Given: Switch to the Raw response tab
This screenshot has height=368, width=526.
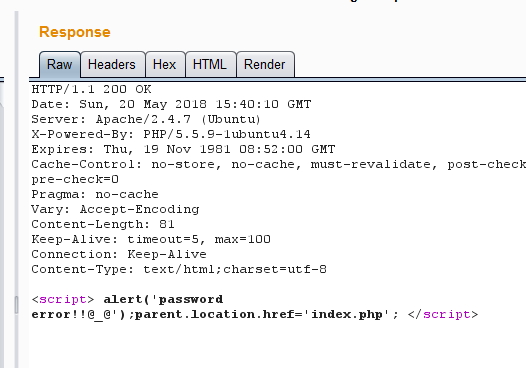Looking at the screenshot, I should click(60, 64).
